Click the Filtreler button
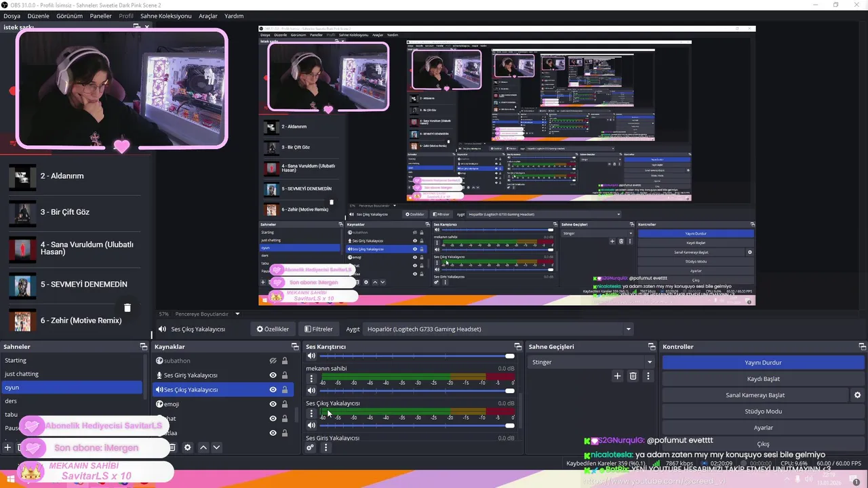 (319, 329)
